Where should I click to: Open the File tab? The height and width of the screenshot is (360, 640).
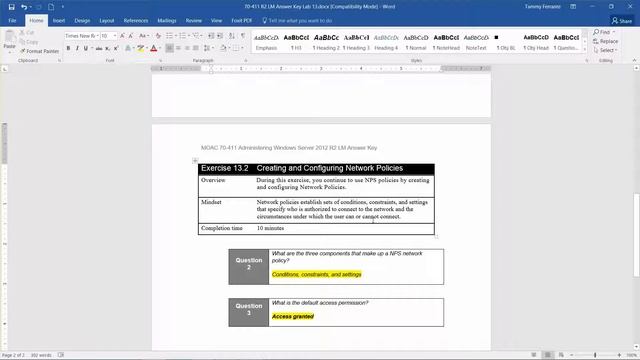(x=12, y=20)
